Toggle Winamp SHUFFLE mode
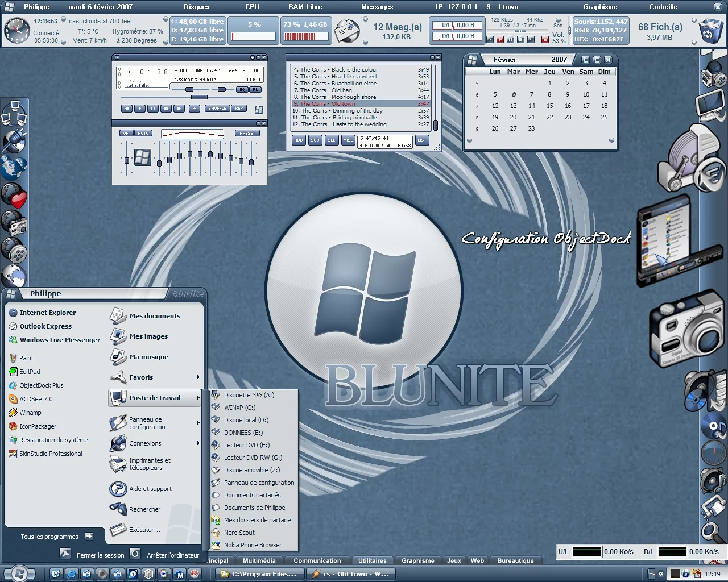Image resolution: width=728 pixels, height=582 pixels. point(217,109)
